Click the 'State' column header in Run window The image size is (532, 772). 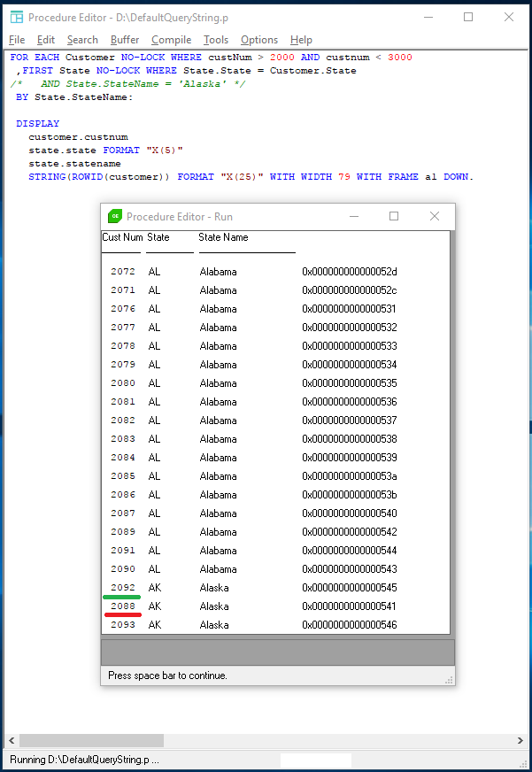click(158, 237)
